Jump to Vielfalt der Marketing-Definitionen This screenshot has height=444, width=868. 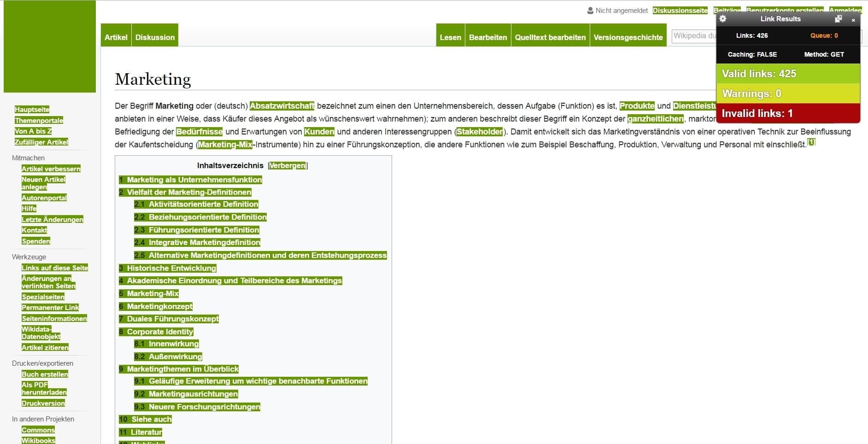click(185, 193)
